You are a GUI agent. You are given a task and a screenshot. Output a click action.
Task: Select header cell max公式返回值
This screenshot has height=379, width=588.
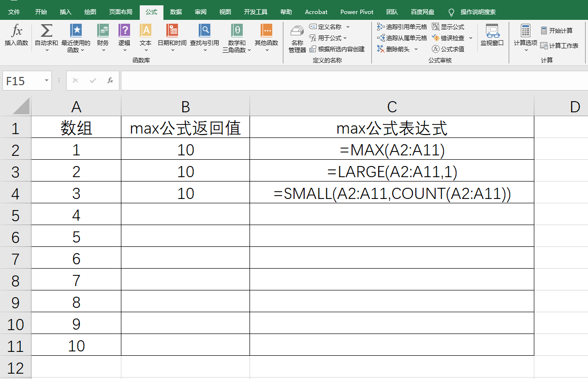click(x=185, y=128)
